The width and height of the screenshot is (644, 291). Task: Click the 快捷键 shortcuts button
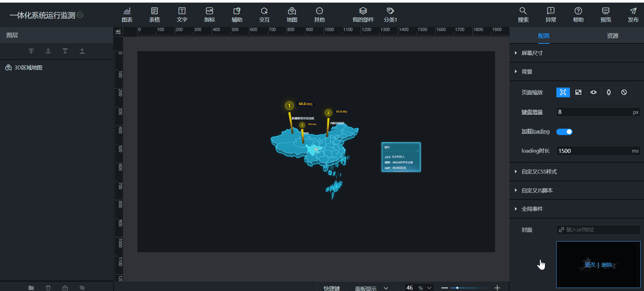(332, 288)
